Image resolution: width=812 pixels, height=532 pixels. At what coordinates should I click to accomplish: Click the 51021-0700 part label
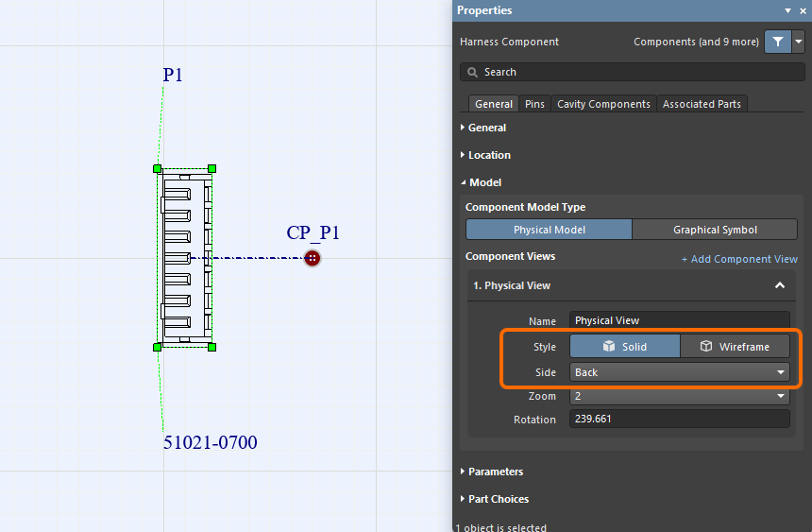pos(211,442)
